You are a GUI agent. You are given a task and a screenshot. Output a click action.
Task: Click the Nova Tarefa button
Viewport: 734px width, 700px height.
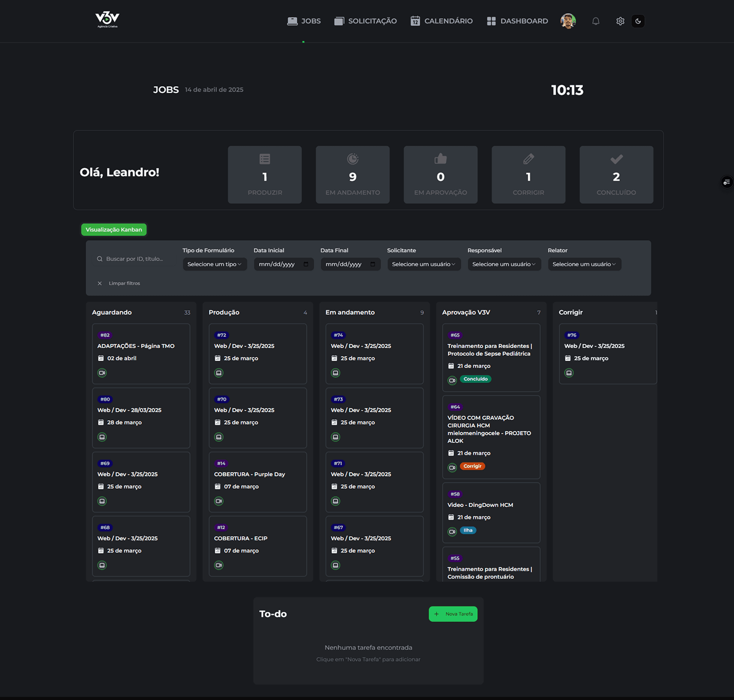coord(453,614)
